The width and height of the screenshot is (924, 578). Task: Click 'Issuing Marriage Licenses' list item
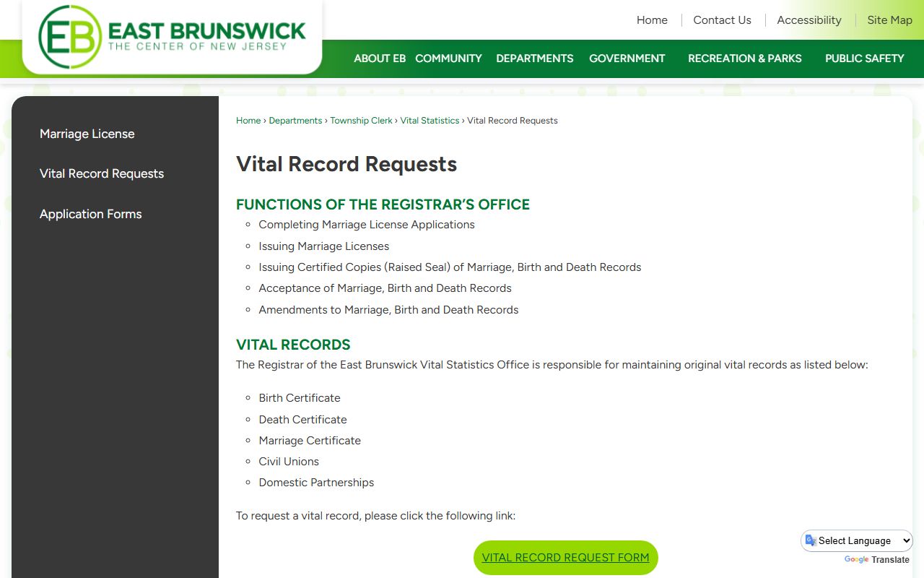tap(323, 246)
